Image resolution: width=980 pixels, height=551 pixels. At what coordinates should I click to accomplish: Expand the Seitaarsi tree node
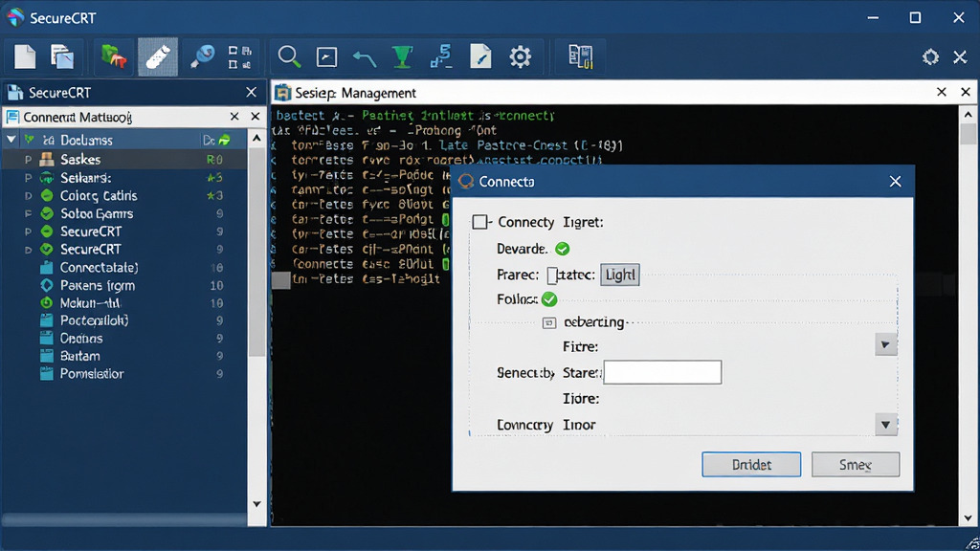pyautogui.click(x=28, y=178)
